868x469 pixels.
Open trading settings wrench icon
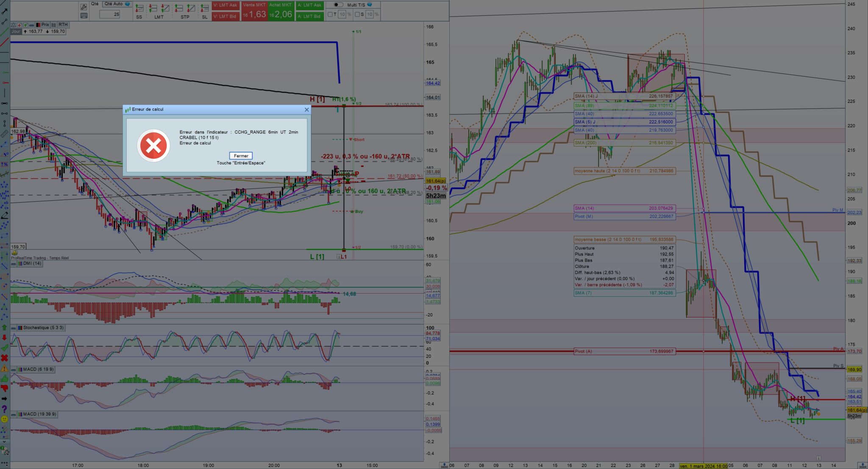[x=83, y=7]
